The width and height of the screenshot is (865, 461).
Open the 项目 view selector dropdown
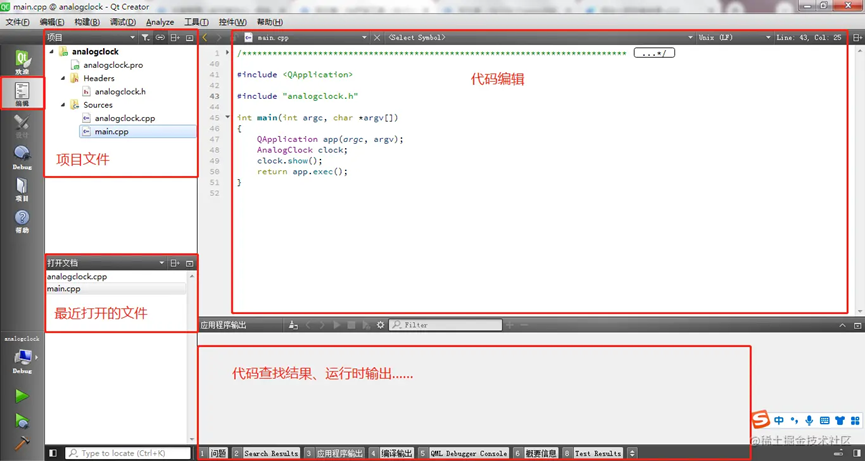[132, 37]
